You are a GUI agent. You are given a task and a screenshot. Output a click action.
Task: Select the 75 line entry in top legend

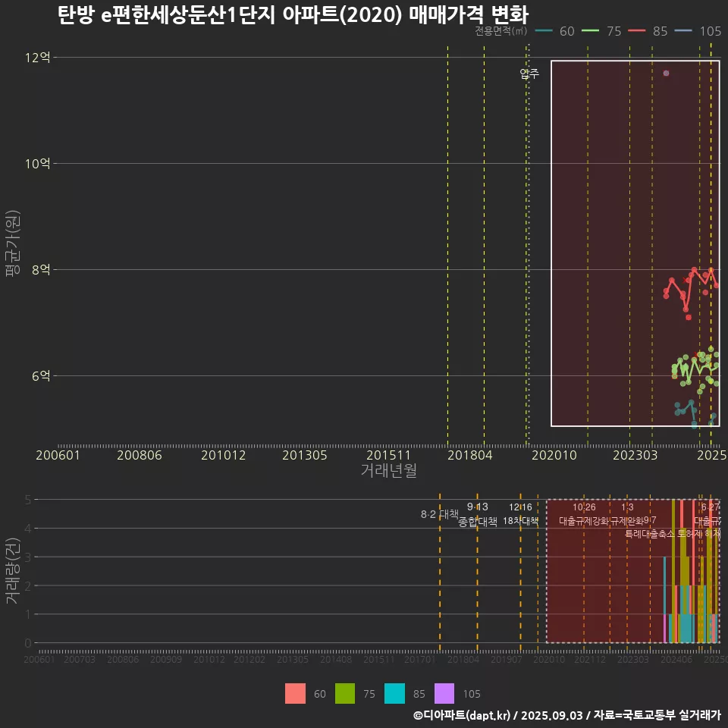(x=601, y=31)
